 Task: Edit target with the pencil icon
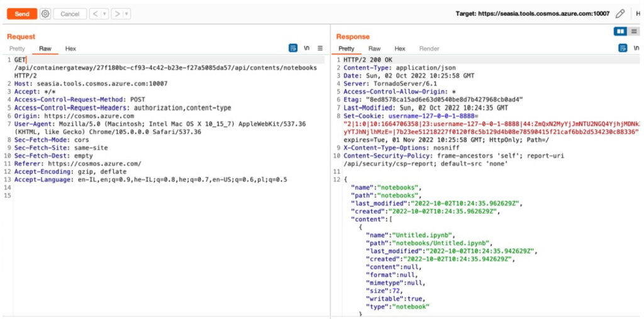(620, 14)
